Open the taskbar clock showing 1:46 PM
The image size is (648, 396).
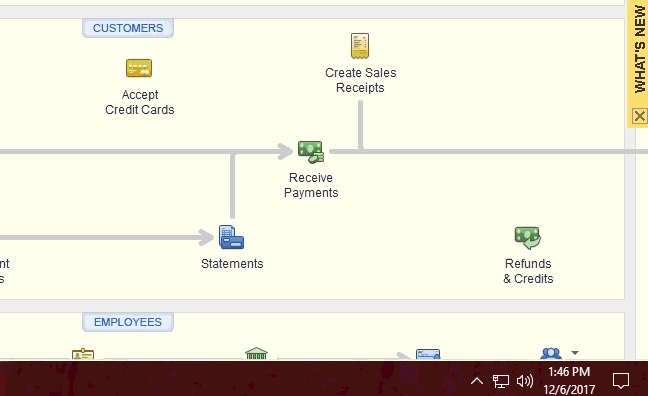[569, 380]
